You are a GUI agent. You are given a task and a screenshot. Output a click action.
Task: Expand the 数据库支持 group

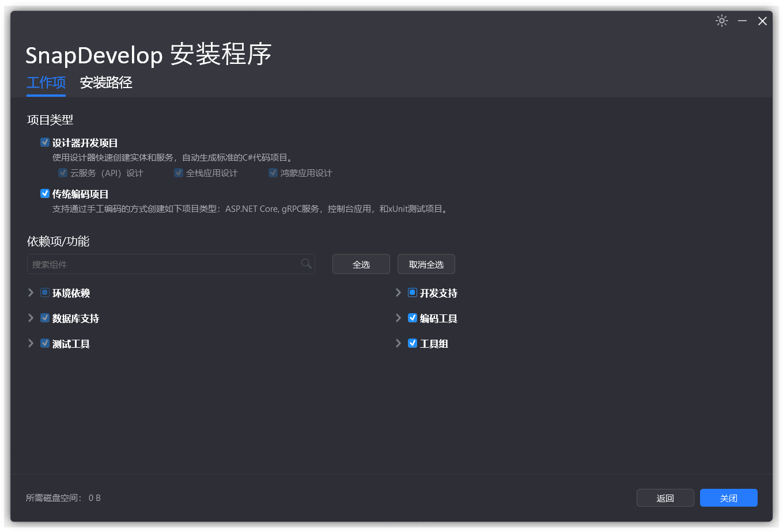click(31, 318)
